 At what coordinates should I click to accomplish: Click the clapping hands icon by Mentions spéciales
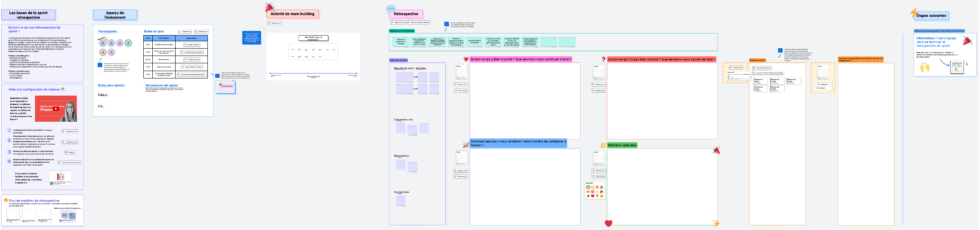point(604,145)
